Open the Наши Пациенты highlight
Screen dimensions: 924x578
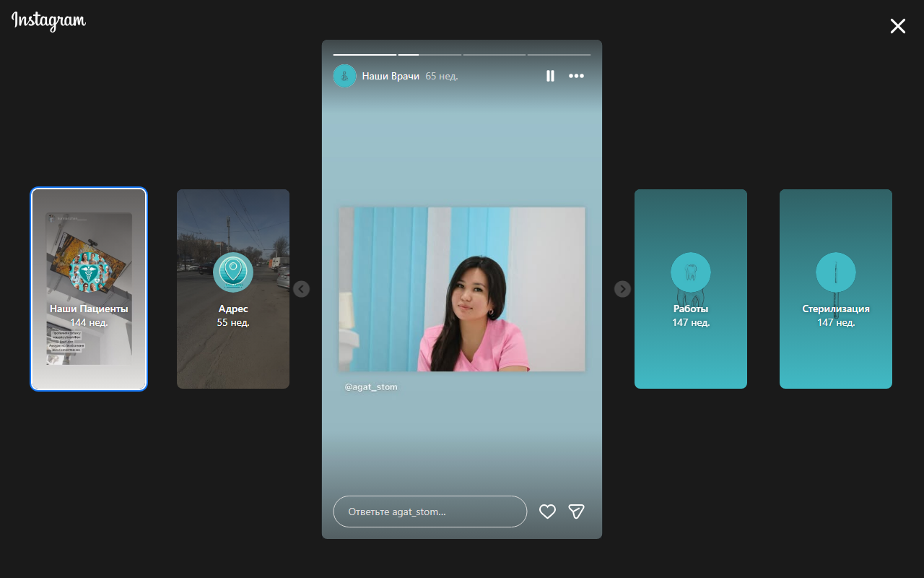tap(89, 289)
